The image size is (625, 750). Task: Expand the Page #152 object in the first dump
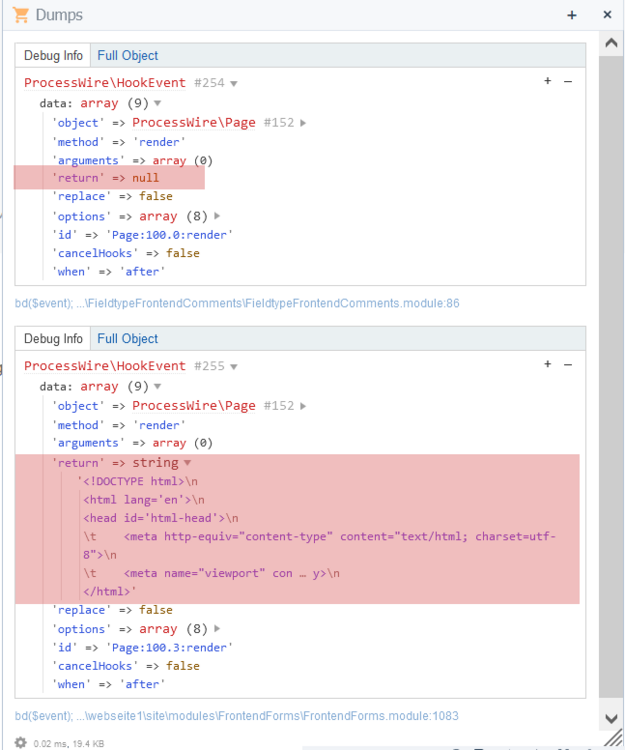pos(303,123)
